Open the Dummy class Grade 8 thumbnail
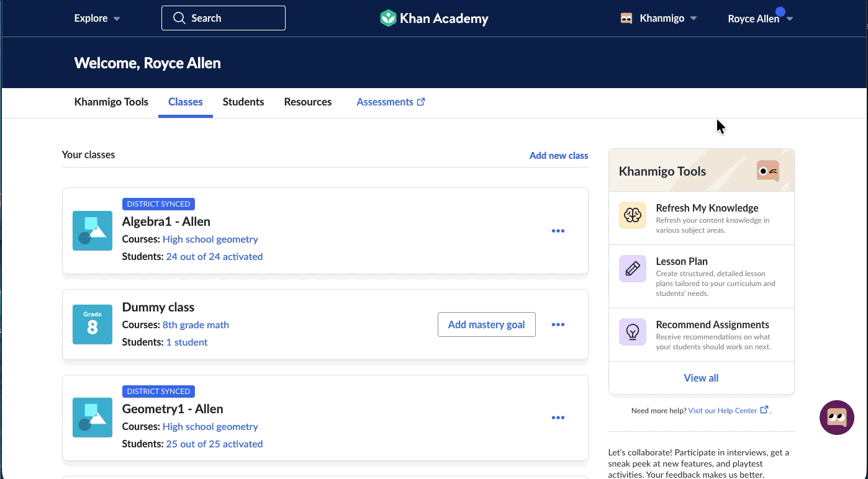This screenshot has width=868, height=479. [x=93, y=325]
